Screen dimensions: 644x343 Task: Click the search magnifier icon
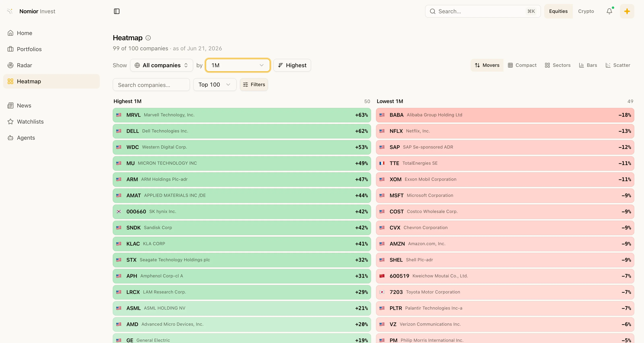click(x=432, y=11)
